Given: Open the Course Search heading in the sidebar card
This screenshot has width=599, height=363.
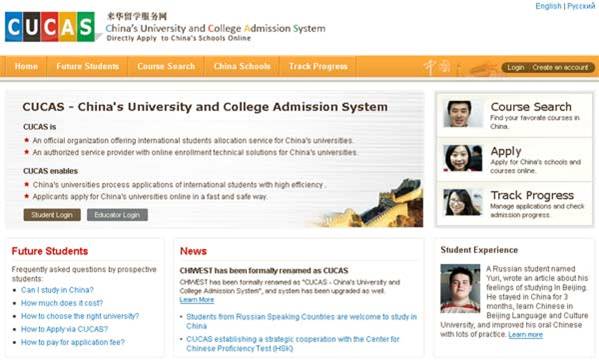Looking at the screenshot, I should pos(531,107).
